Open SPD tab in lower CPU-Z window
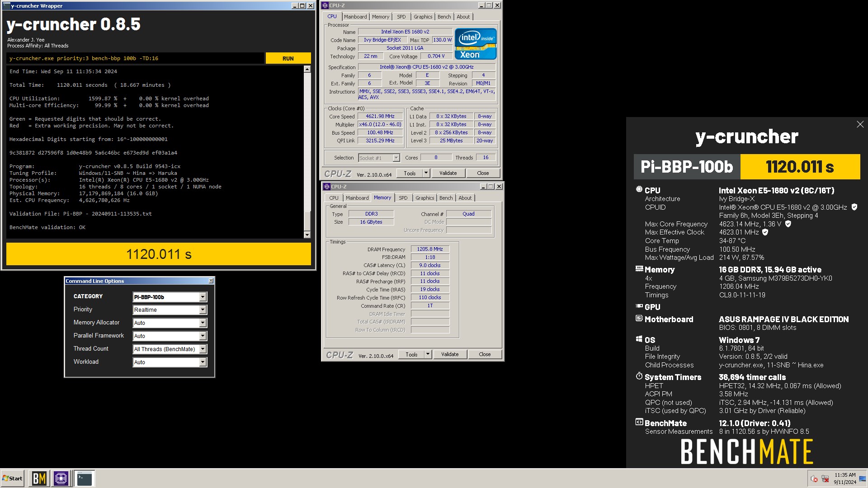Viewport: 868px width, 488px height. tap(403, 198)
